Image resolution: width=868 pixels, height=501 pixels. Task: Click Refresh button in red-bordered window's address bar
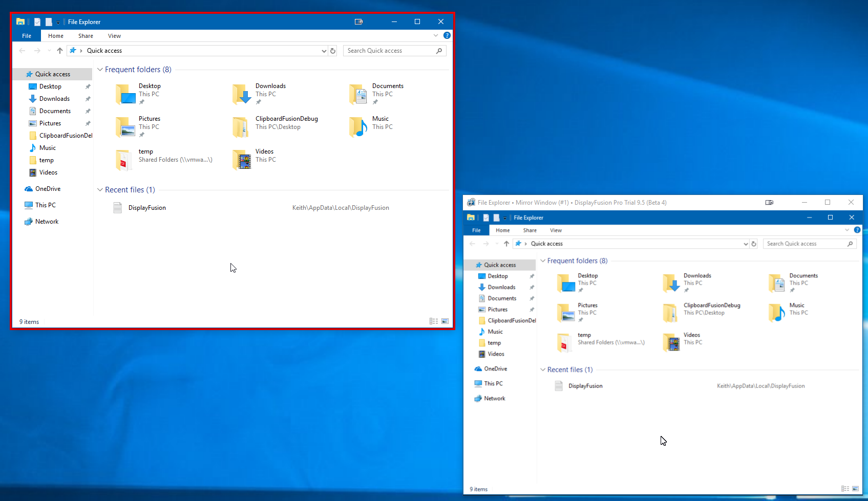[x=333, y=51]
